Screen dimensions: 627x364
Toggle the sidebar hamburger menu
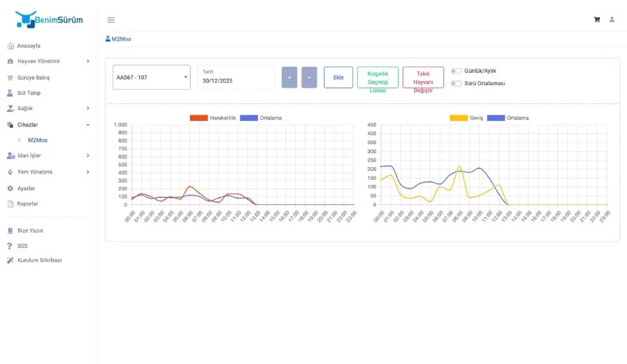coord(111,19)
